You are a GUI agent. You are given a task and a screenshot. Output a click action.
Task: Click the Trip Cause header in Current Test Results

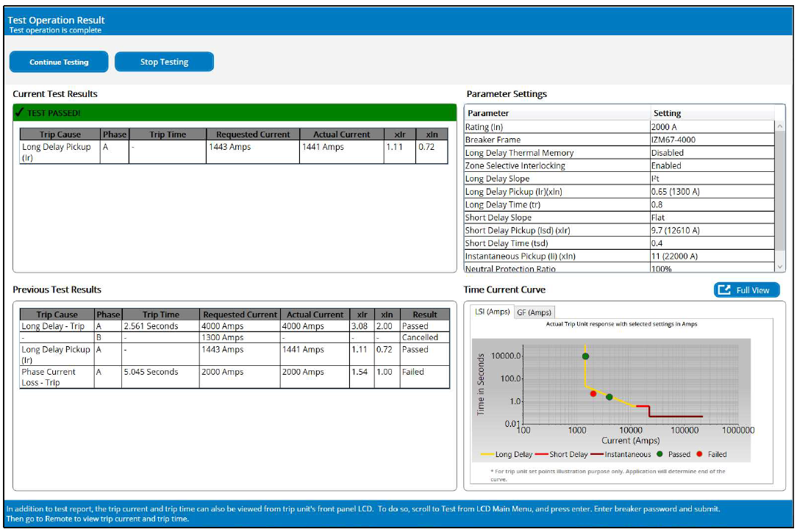pos(60,134)
